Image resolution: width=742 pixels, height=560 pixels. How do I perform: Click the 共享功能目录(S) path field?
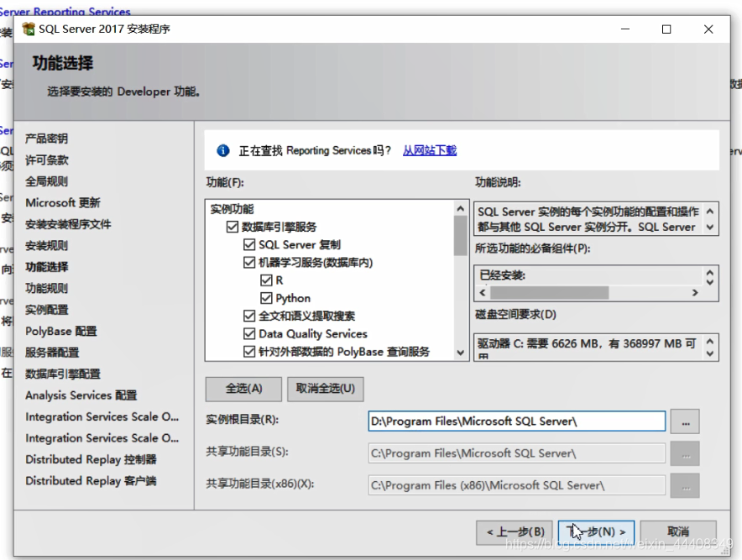517,453
